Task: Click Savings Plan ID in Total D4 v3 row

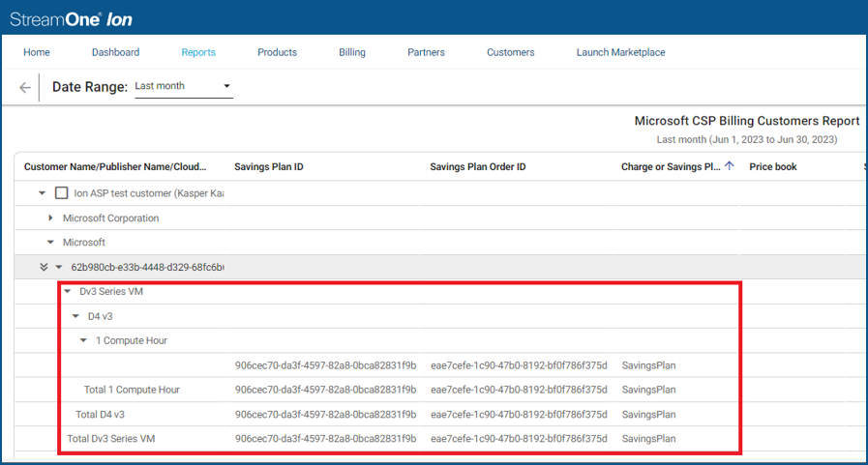Action: 325,414
